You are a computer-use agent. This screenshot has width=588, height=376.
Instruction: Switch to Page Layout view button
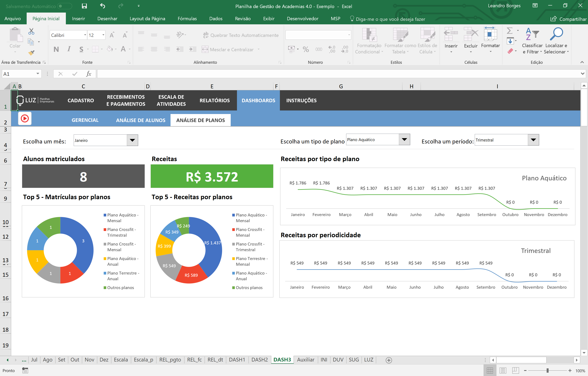click(x=503, y=370)
